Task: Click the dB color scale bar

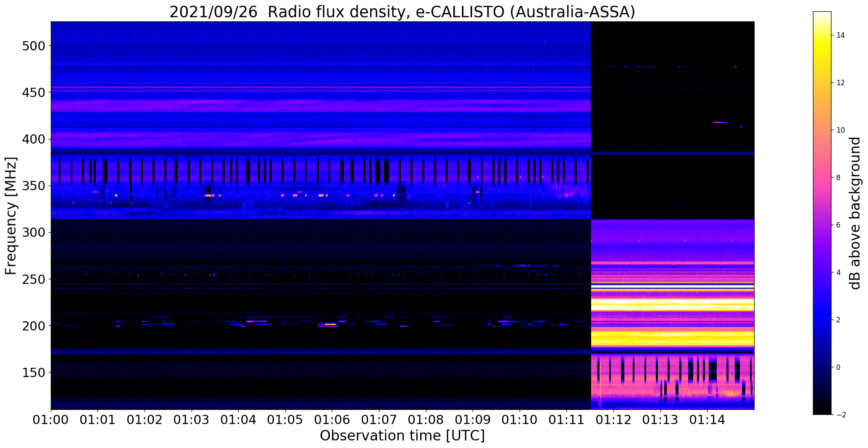Action: click(x=822, y=213)
